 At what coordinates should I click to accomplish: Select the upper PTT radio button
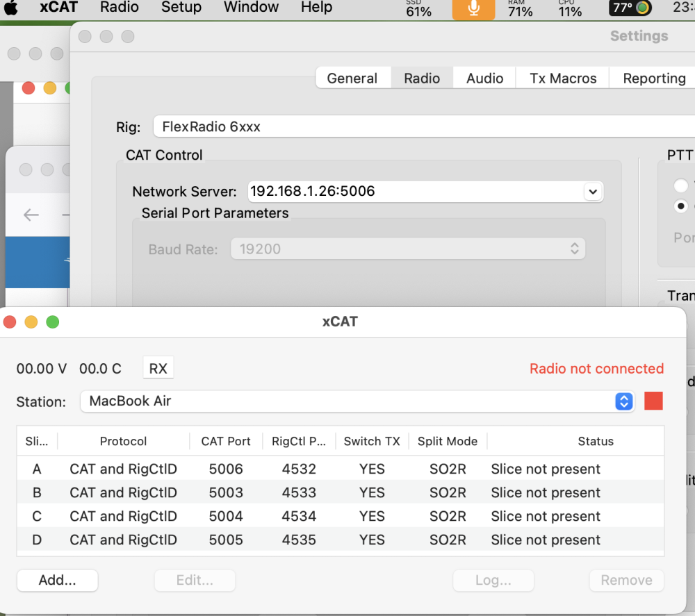pyautogui.click(x=680, y=185)
